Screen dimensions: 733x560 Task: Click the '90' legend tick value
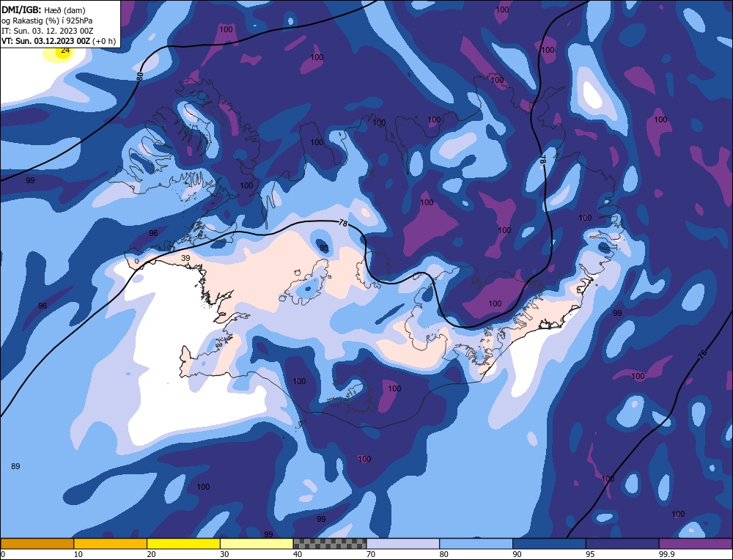coord(517,554)
